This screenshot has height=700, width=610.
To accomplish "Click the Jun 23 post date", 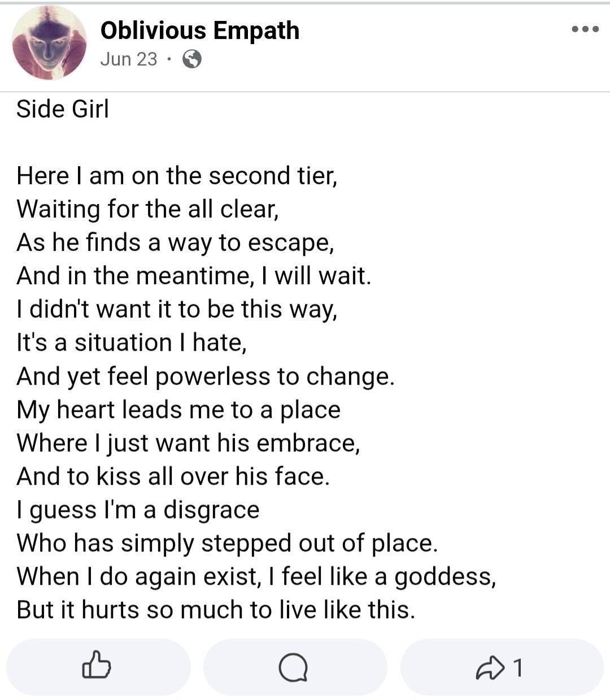I will [x=129, y=59].
